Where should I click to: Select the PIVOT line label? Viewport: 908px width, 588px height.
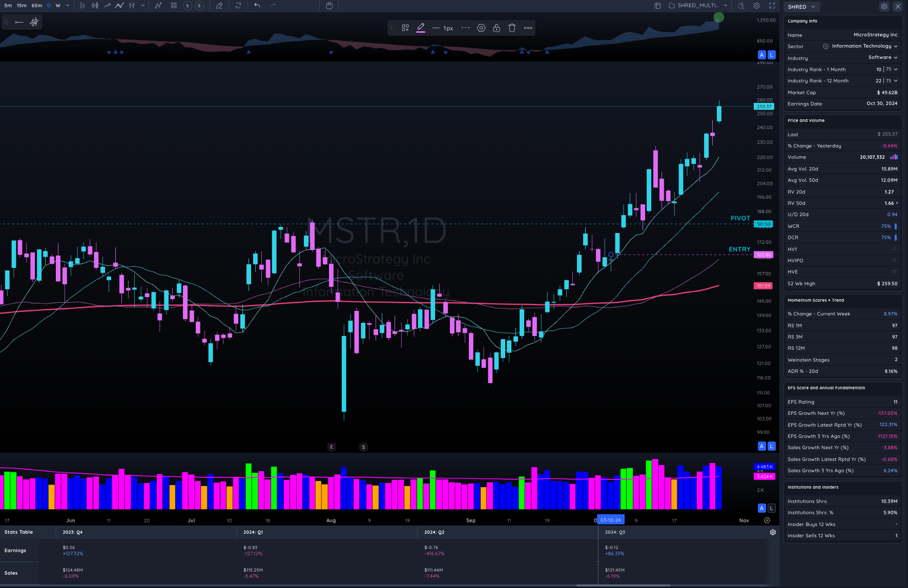[x=740, y=218]
